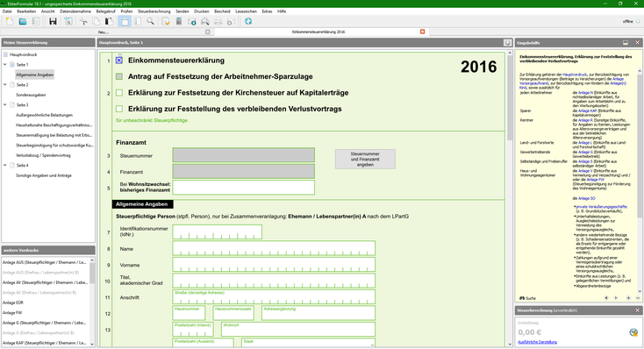Select Verlustabzug / Spendenvortrag item

[x=43, y=155]
